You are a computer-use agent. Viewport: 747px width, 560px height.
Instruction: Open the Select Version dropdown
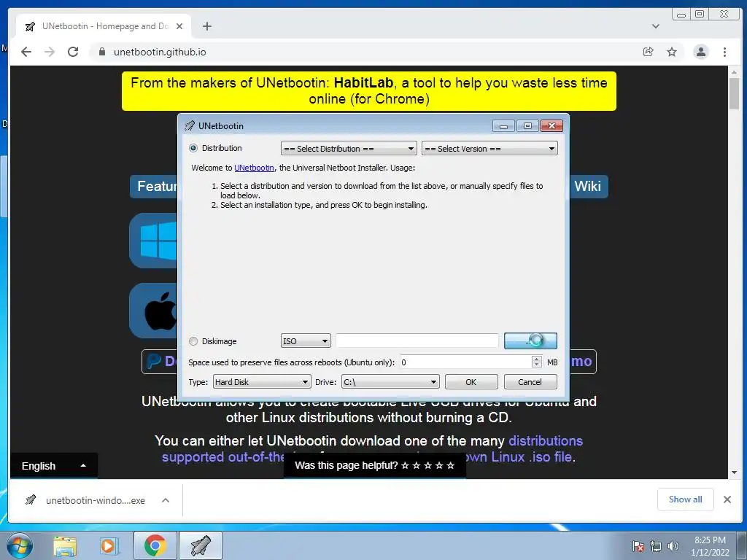tap(489, 149)
